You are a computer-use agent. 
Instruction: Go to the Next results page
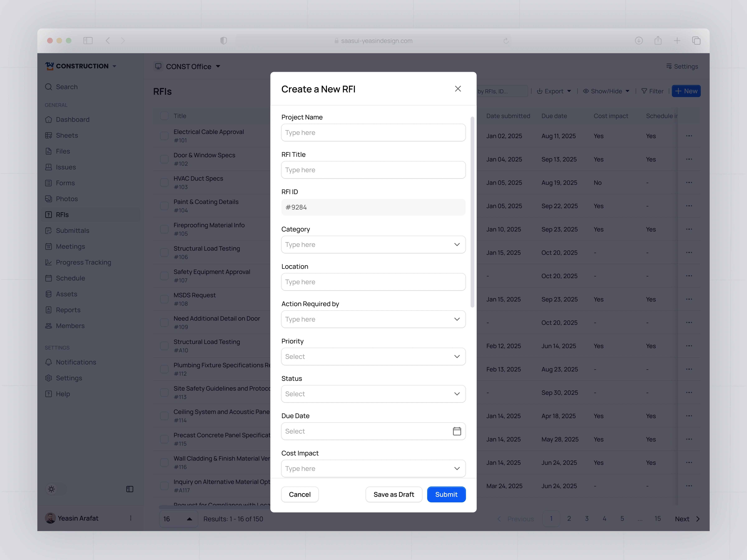[687, 519]
